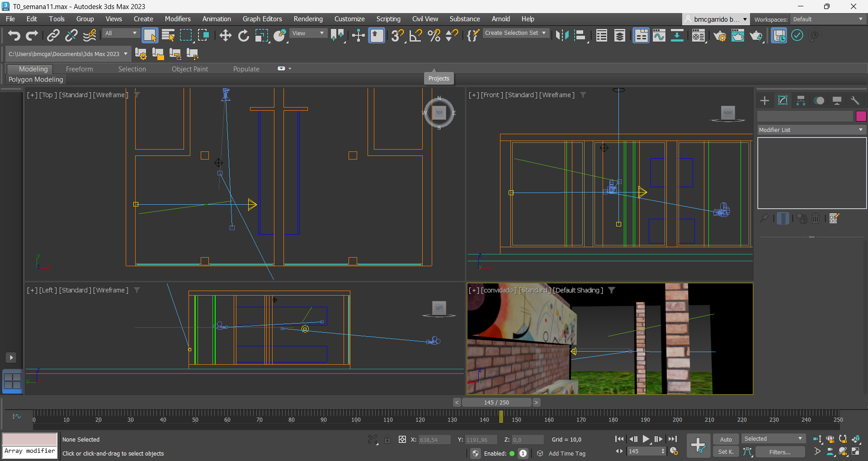Toggle the selection lock padlock
The image size is (868, 461).
387,439
